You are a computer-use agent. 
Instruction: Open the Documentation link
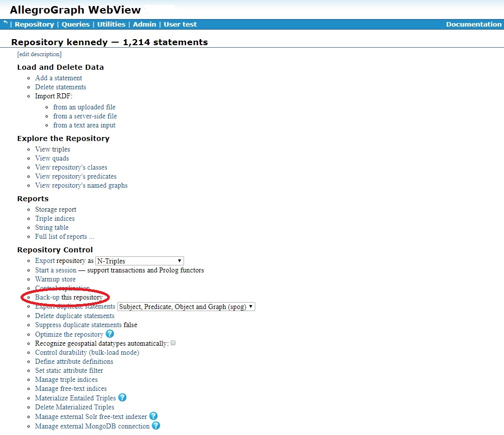[473, 24]
